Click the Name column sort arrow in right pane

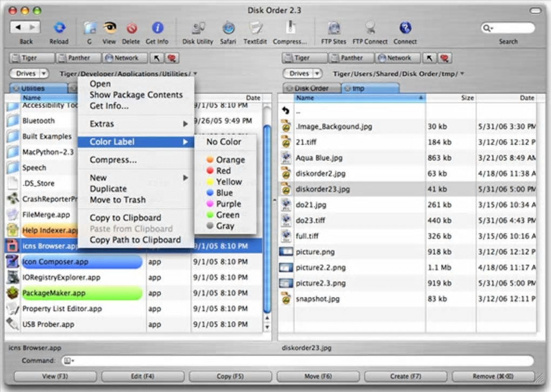tap(421, 98)
